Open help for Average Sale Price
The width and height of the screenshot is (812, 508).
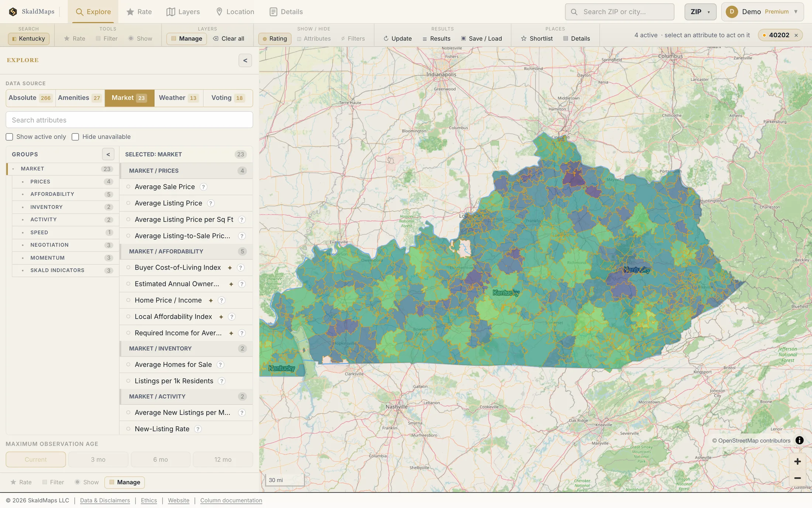[x=203, y=187]
